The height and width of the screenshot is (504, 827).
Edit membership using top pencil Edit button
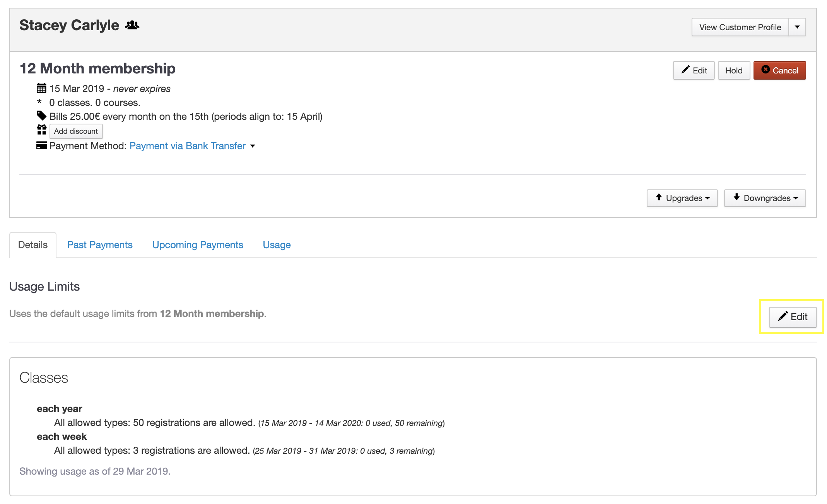694,70
